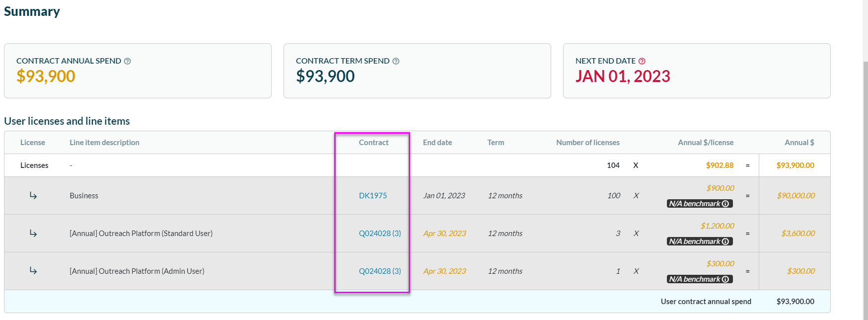Click help icon next to Contract Term Spend
The height and width of the screenshot is (320, 868).
tap(396, 61)
